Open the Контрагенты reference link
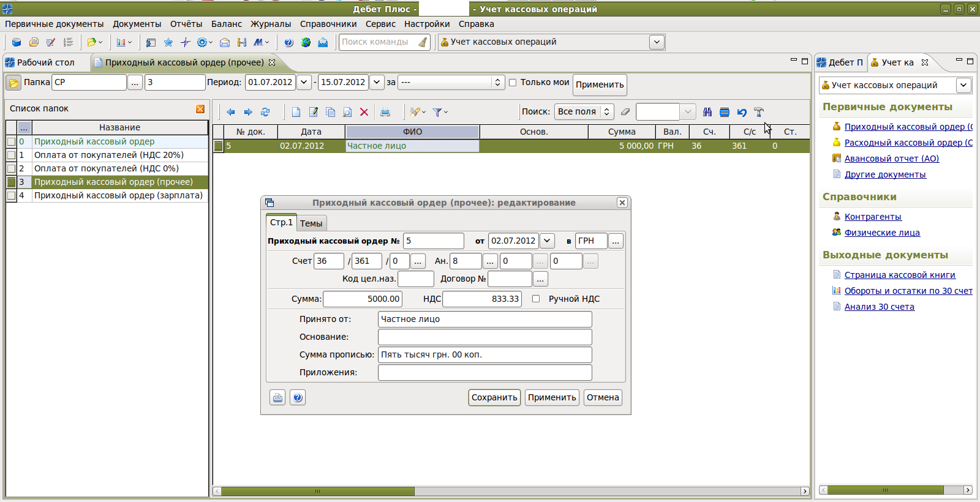The width and height of the screenshot is (980, 502). (x=873, y=217)
